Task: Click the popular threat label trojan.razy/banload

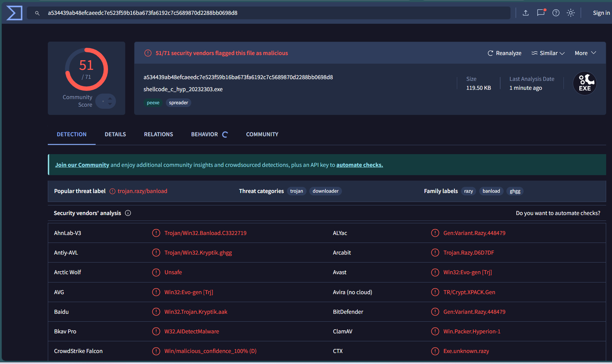Action: 142,191
